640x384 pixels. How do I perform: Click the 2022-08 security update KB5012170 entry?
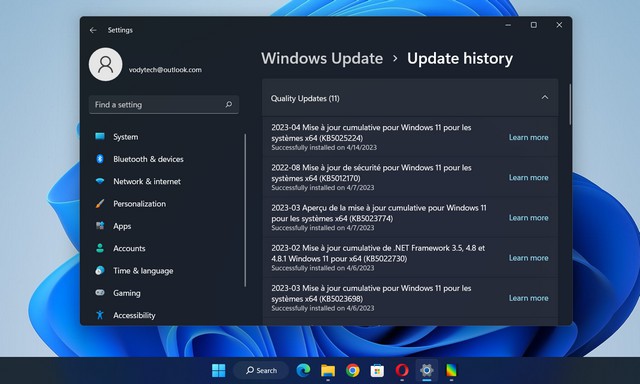[410, 177]
